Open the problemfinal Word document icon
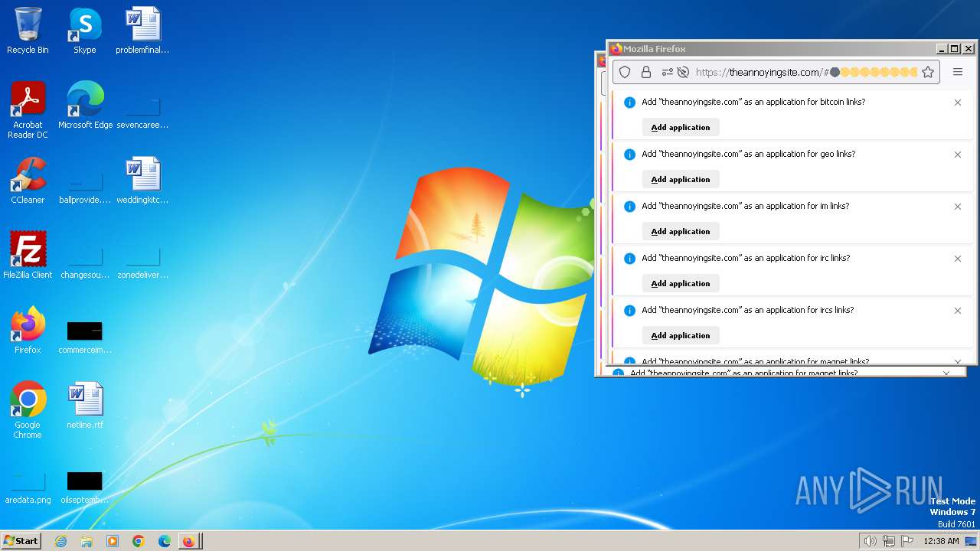Viewport: 980px width, 551px height. point(142,31)
